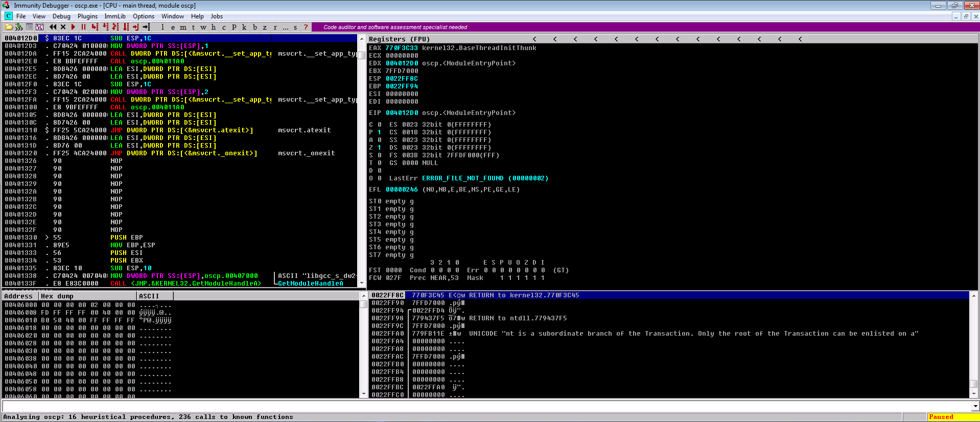Click the Step into toolbar icon
This screenshot has width=980, height=422.
pyautogui.click(x=95, y=27)
